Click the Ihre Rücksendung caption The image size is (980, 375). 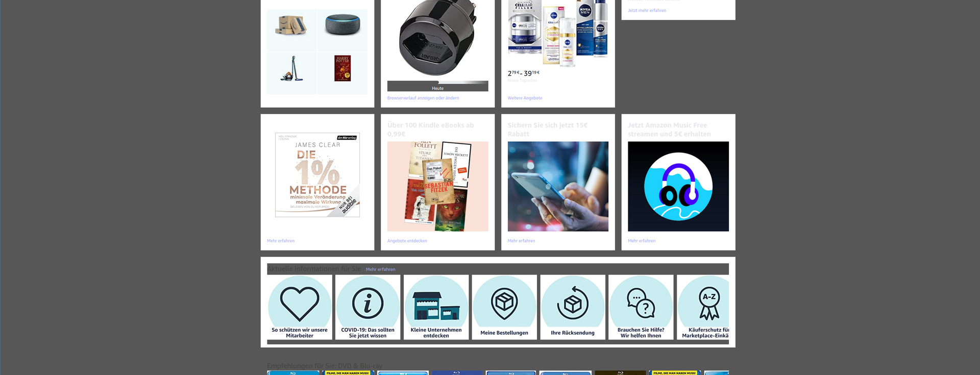coord(573,333)
